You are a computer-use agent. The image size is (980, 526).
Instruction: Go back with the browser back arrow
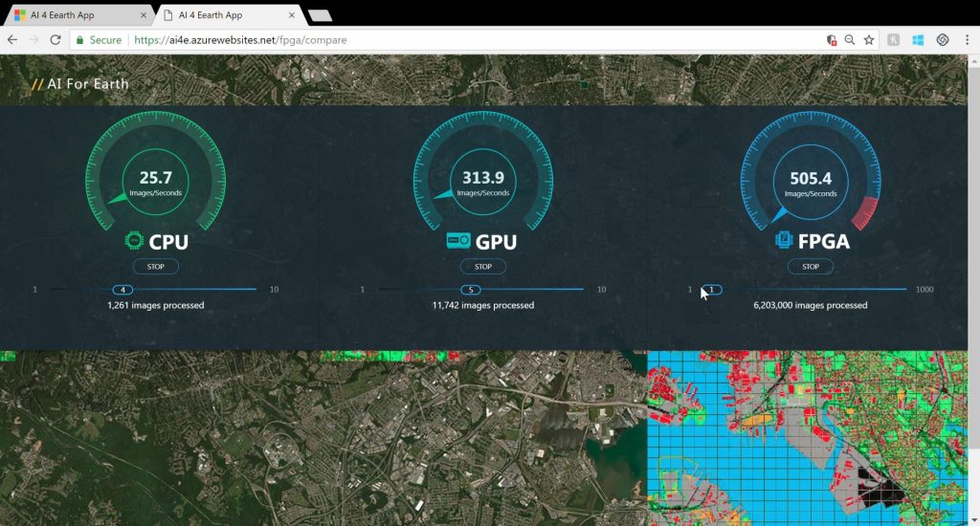(12, 40)
